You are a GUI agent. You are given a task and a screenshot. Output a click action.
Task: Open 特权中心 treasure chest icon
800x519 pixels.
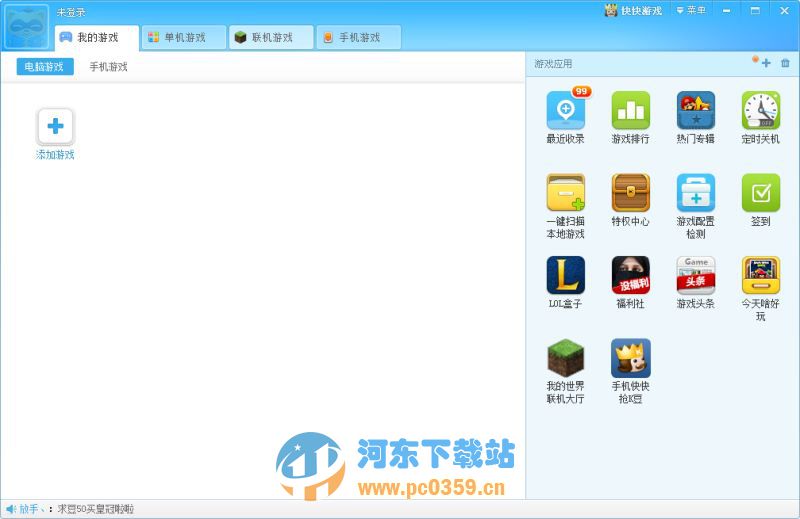[631, 193]
